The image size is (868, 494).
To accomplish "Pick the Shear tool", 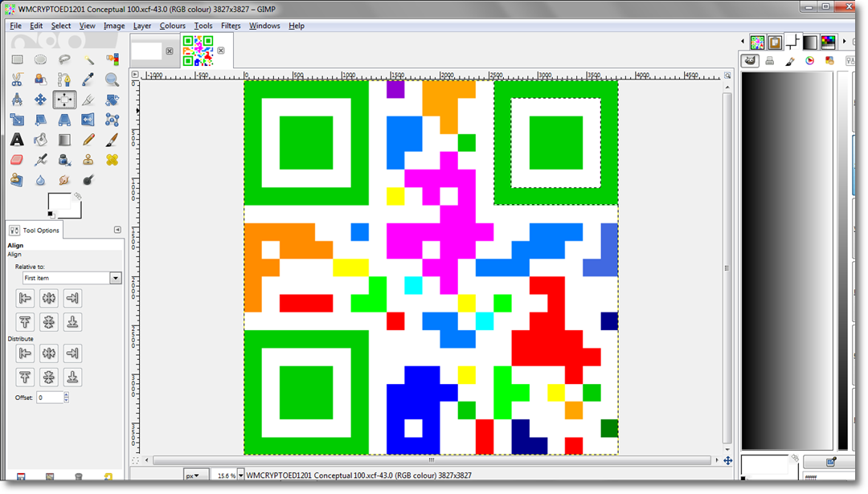I will pyautogui.click(x=40, y=120).
